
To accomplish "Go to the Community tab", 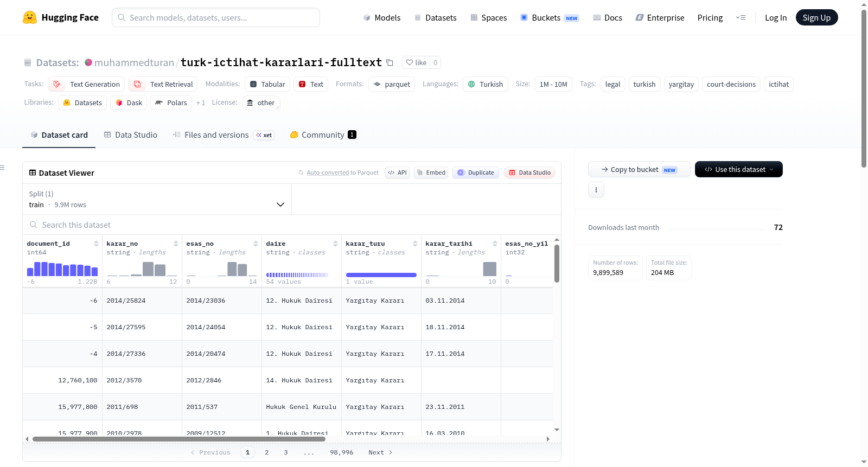I will tap(323, 135).
